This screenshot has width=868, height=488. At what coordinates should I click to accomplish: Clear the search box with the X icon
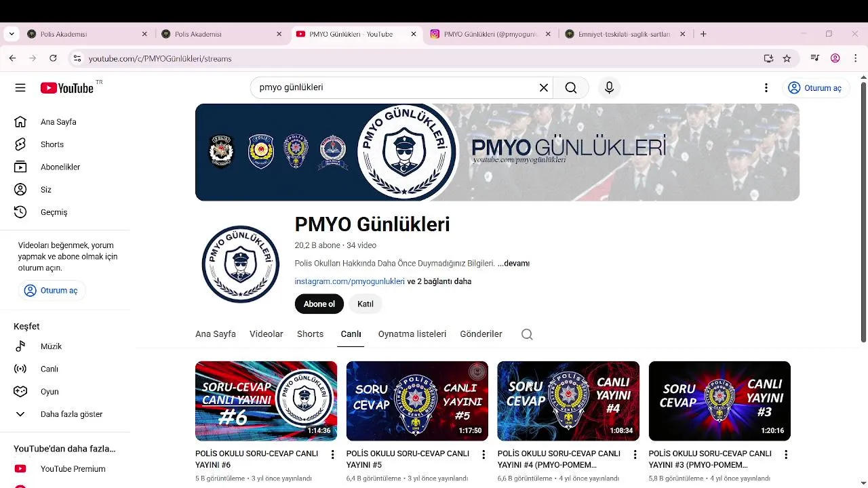click(x=543, y=87)
